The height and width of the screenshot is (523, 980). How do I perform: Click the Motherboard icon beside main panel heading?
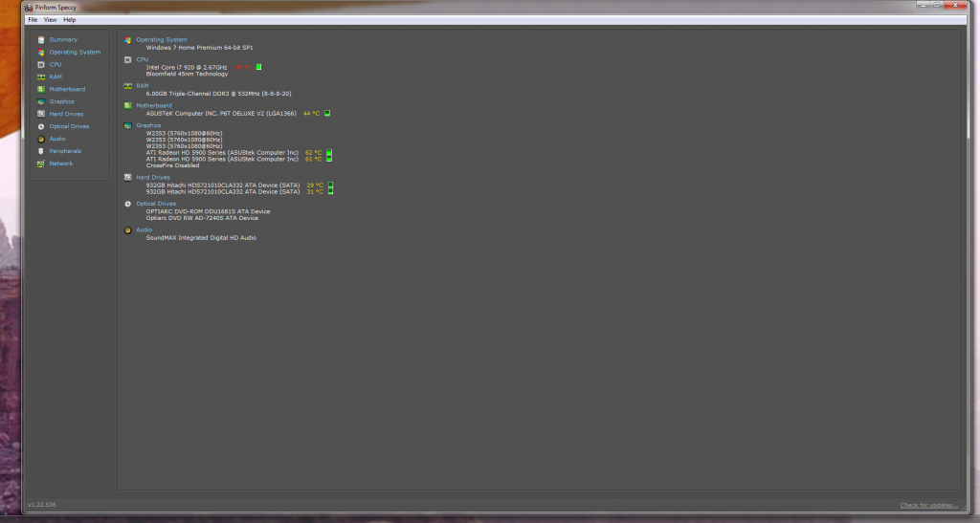(x=127, y=105)
